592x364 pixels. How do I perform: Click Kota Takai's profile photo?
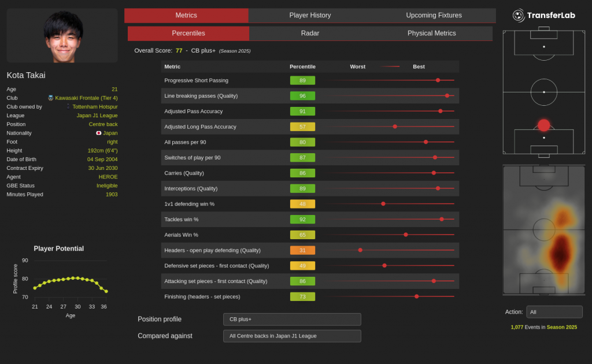62,36
